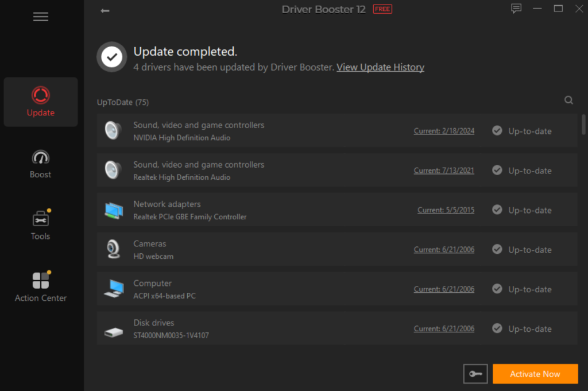The width and height of the screenshot is (588, 391).
Task: Open View Update History
Action: tap(380, 67)
